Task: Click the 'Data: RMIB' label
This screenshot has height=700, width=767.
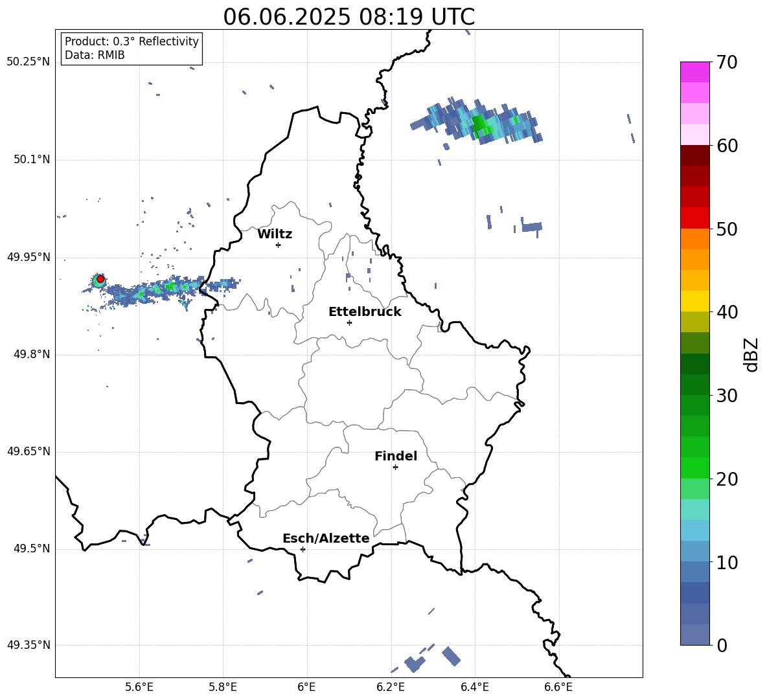Action: click(x=95, y=55)
